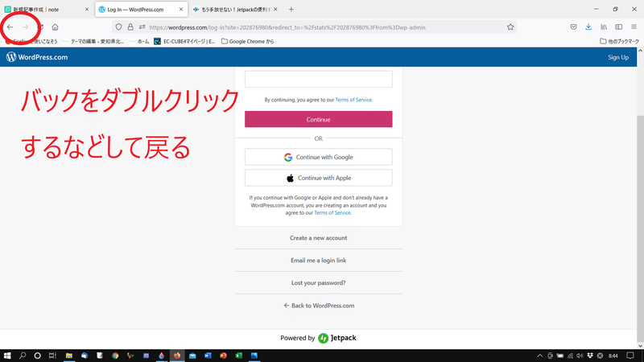
Task: Open Task View in taskbar
Action: 52,356
